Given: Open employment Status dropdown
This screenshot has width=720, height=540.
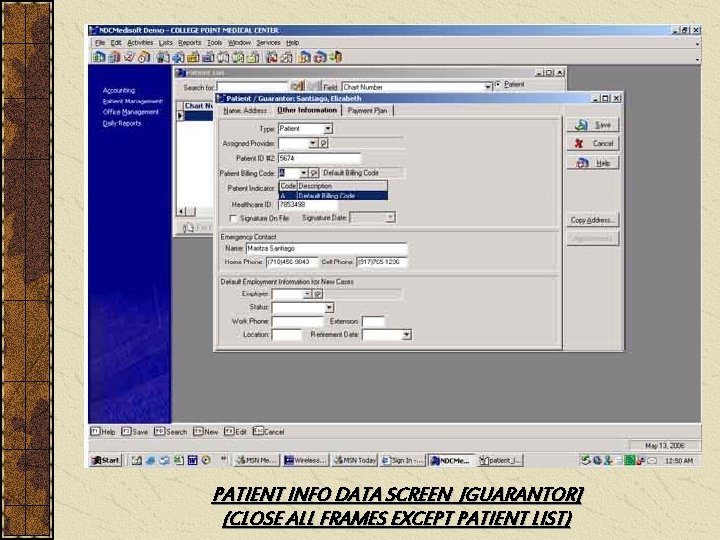Looking at the screenshot, I should 329,307.
